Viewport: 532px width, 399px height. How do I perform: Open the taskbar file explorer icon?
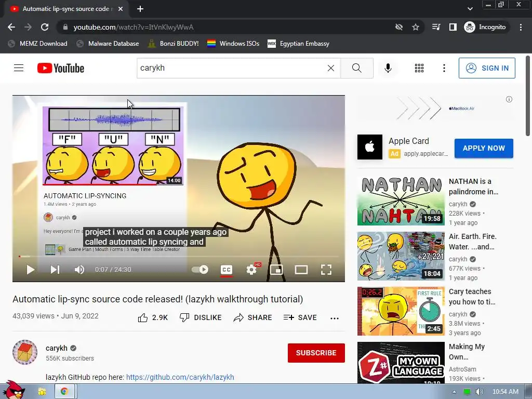point(42,392)
